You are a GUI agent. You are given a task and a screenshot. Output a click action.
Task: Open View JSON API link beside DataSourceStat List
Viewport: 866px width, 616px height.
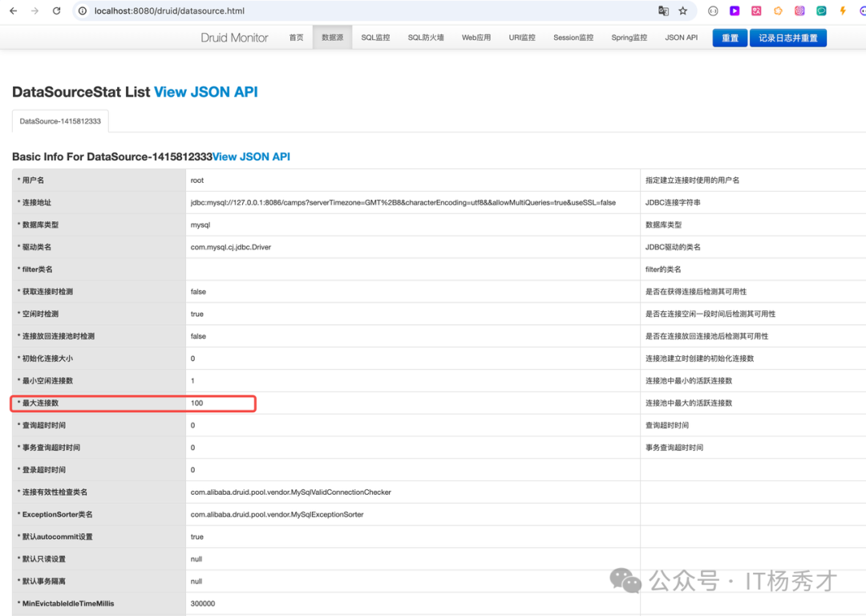point(205,91)
